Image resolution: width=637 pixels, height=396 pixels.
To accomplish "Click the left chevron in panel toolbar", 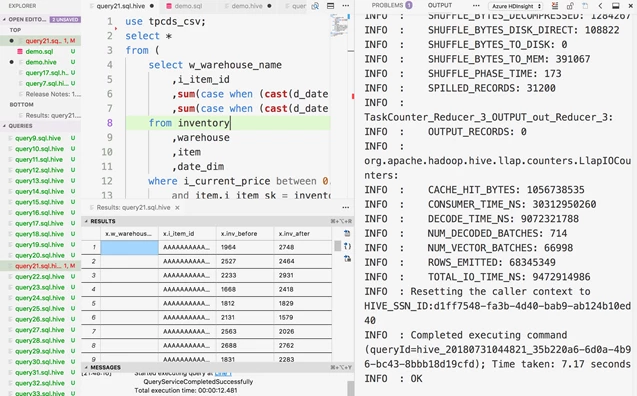I will (600, 6).
